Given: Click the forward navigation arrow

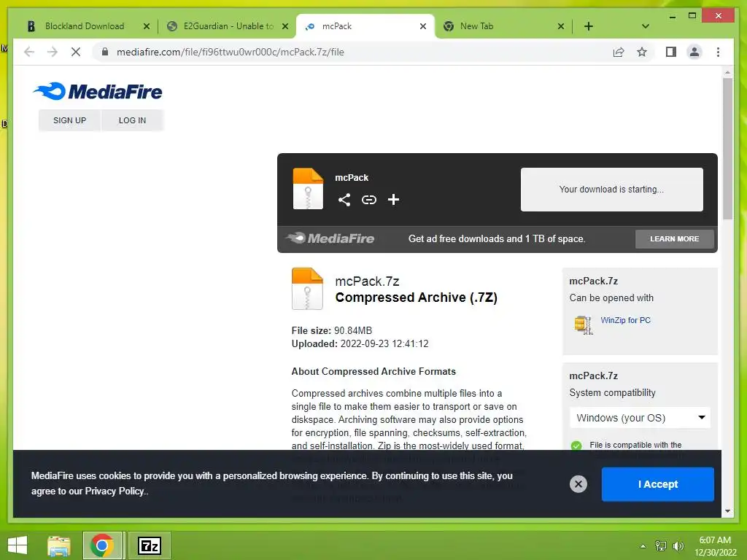Looking at the screenshot, I should (x=53, y=52).
